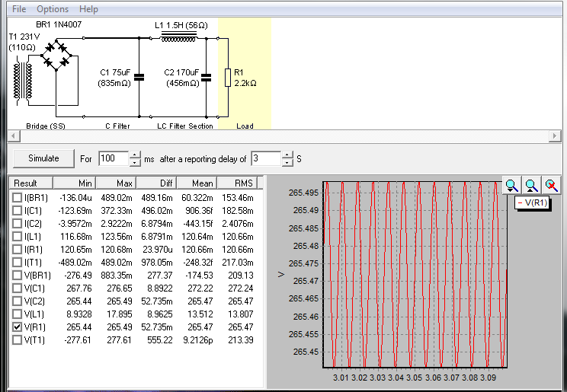Click V(L1) Max value 17.895
The width and height of the screenshot is (567, 392).
tap(120, 314)
